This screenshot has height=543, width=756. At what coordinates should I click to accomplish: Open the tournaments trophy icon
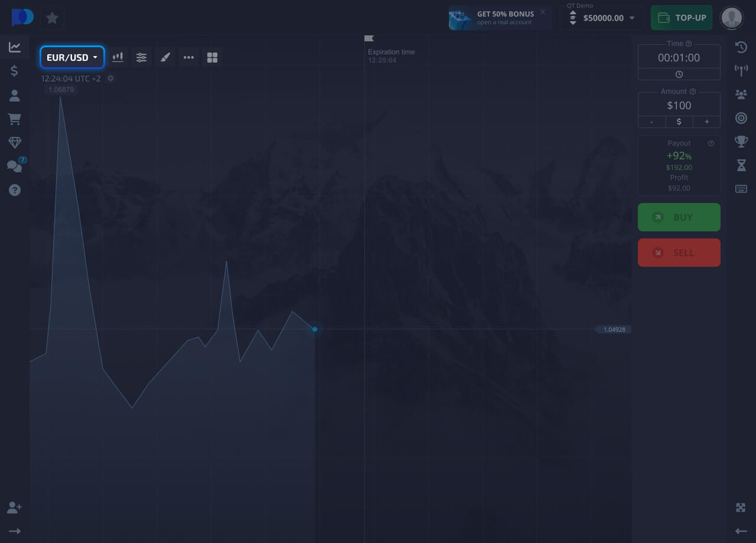[x=741, y=142]
